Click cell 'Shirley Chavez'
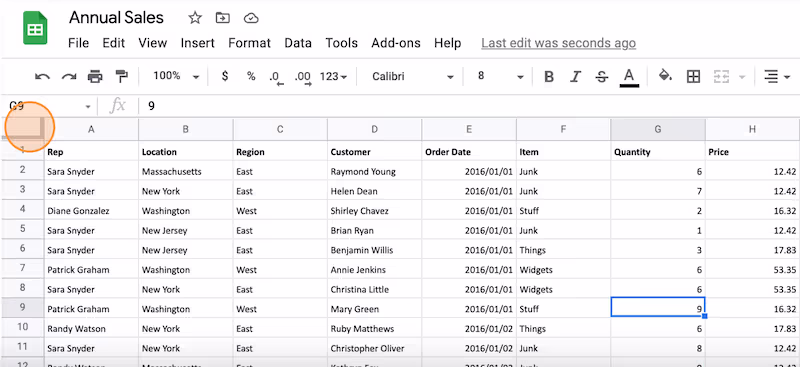800x367 pixels. (x=374, y=211)
